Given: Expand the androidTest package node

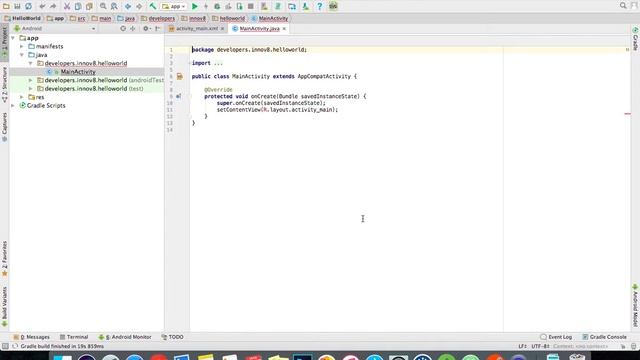Looking at the screenshot, I should (x=30, y=80).
